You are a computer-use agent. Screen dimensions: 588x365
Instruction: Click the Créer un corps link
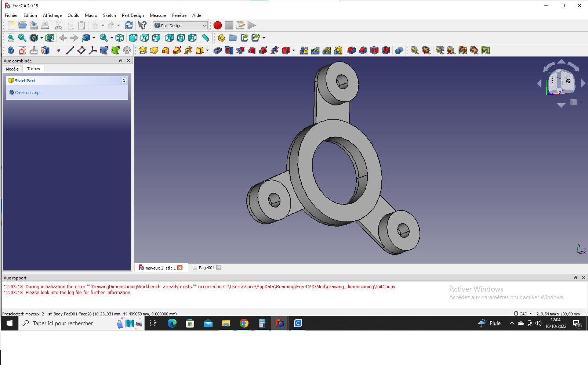point(28,93)
